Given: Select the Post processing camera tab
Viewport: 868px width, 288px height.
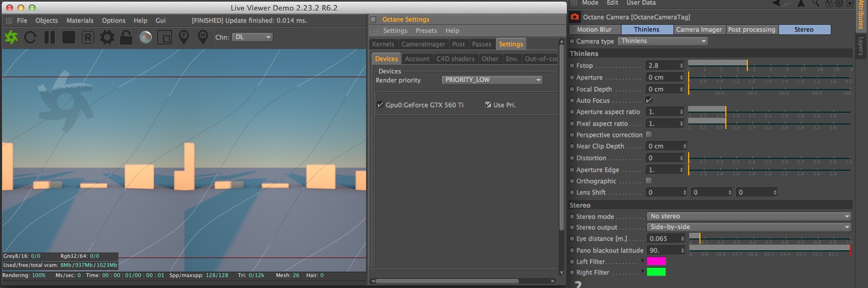Looking at the screenshot, I should point(751,29).
